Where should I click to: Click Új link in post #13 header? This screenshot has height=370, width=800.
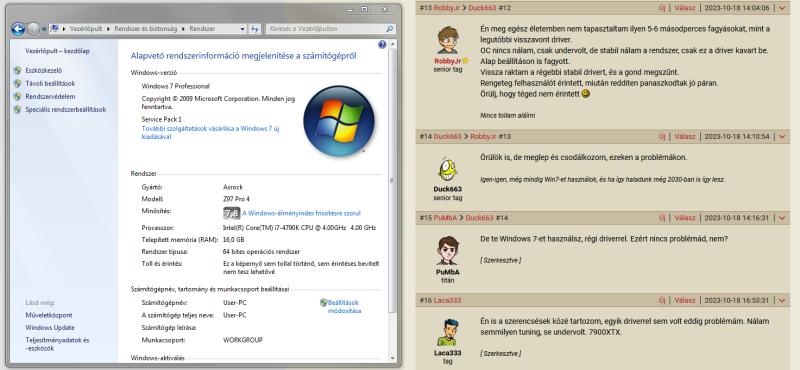coord(662,8)
